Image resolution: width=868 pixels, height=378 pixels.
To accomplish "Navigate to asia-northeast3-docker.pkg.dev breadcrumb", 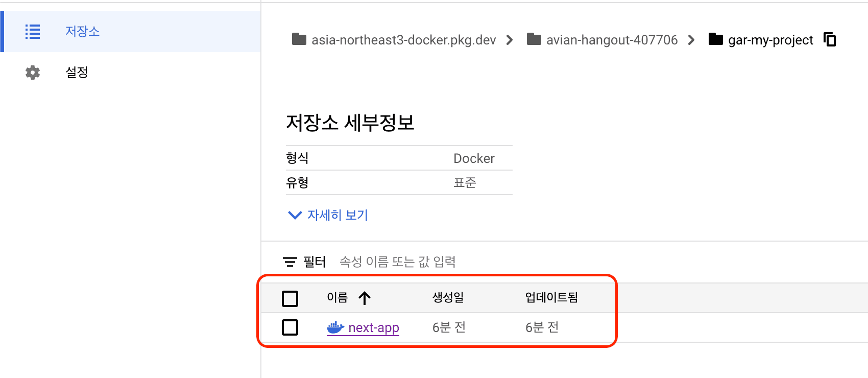I will coord(403,40).
